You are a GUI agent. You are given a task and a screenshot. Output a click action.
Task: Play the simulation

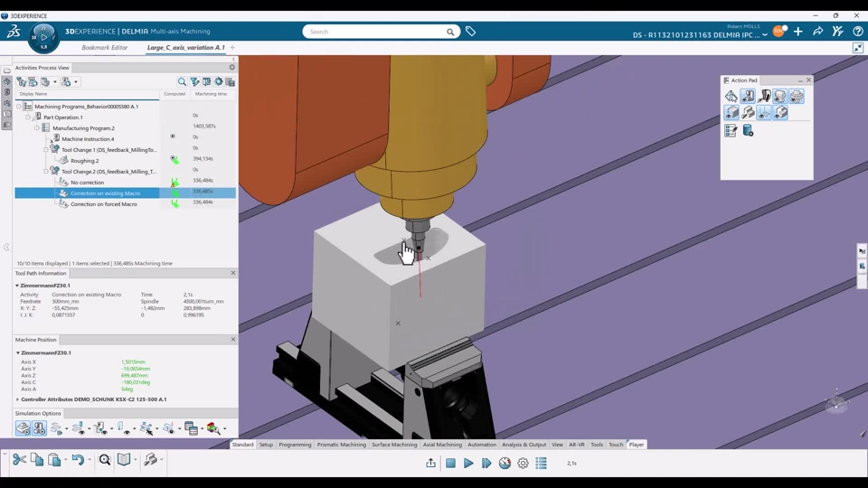tap(468, 463)
